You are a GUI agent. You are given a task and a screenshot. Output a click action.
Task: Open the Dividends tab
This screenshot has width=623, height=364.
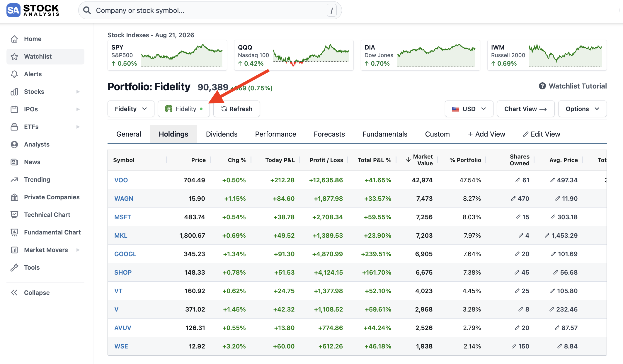click(222, 134)
